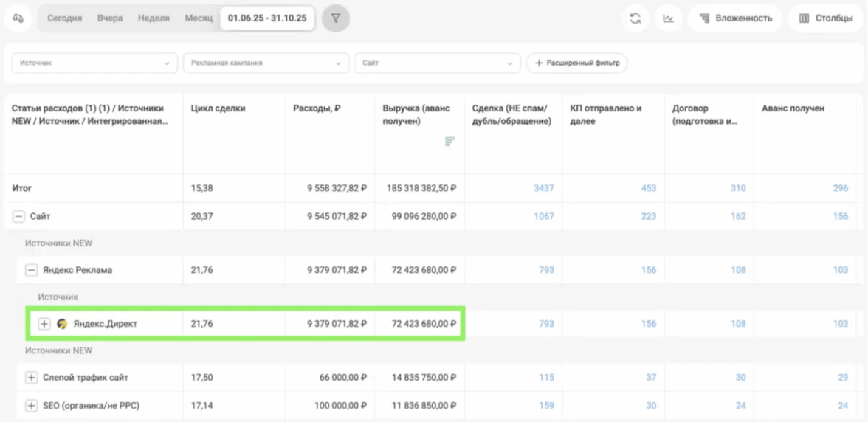This screenshot has height=422, width=868.
Task: Click the Яндекс.Директ source logo icon
Action: coord(63,324)
